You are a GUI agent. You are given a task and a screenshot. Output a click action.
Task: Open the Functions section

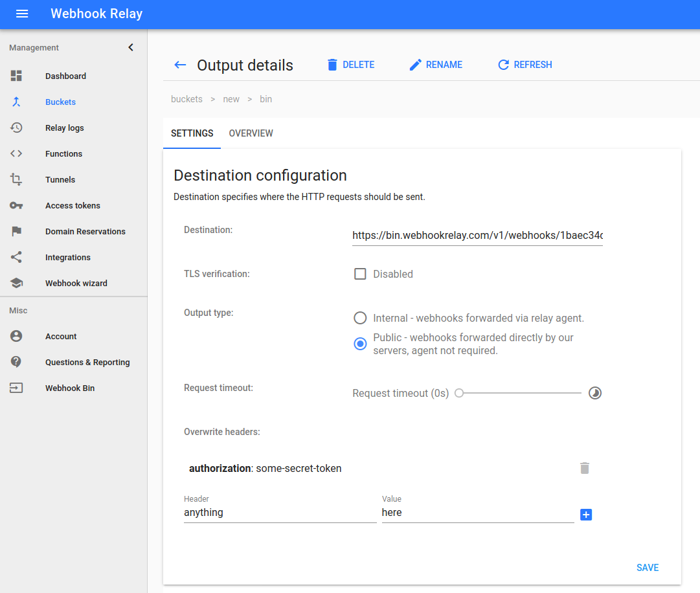pos(63,153)
